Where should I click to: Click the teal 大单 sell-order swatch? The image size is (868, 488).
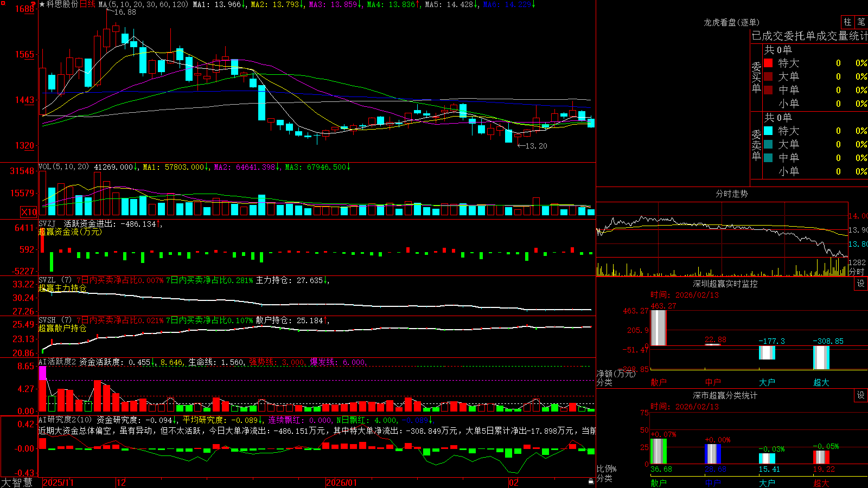click(x=768, y=144)
